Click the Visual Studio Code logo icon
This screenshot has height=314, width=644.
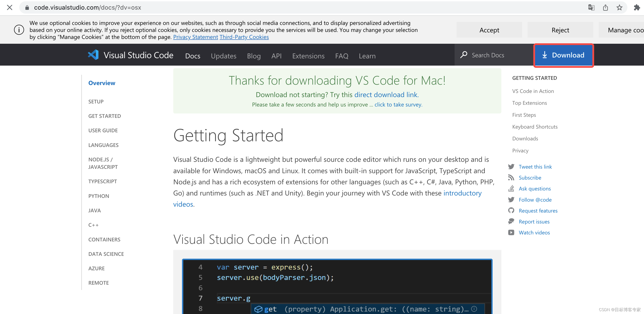(x=93, y=55)
